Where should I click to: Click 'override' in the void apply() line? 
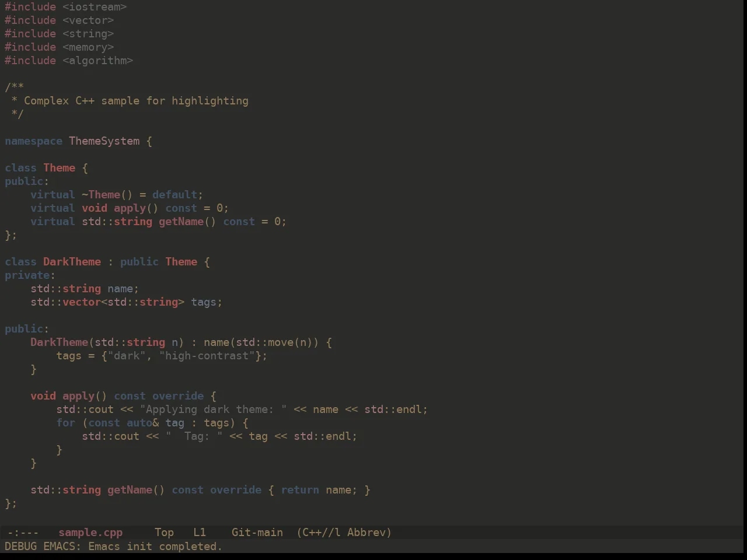click(178, 396)
